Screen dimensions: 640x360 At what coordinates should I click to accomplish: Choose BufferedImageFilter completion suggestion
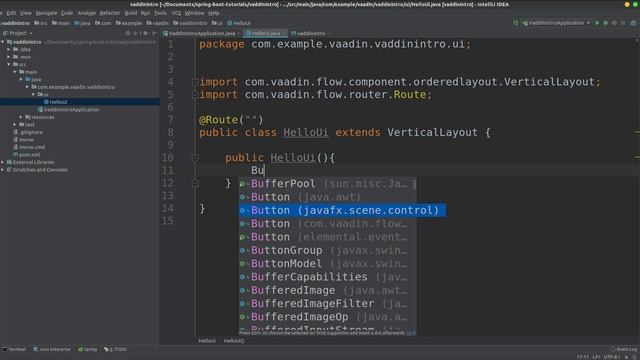tap(328, 304)
